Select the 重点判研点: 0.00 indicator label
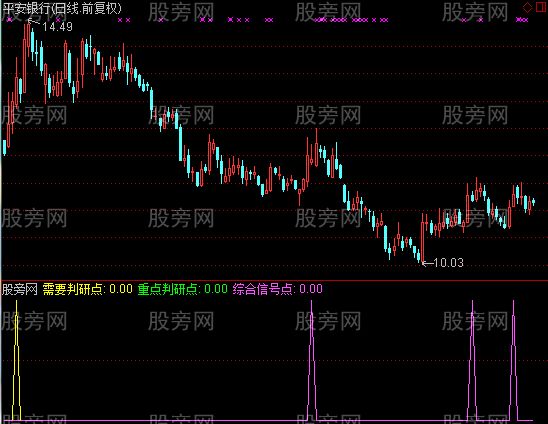The height and width of the screenshot is (424, 548). click(183, 289)
